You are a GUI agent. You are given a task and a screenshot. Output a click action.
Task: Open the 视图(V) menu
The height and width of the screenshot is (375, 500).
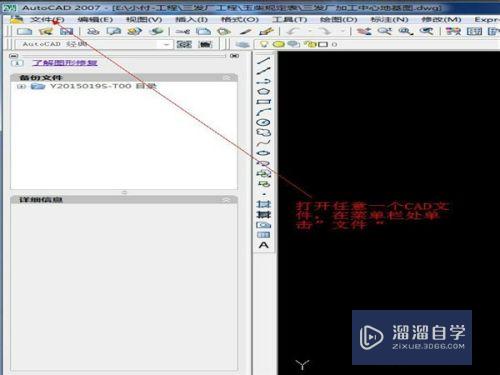pyautogui.click(x=144, y=20)
